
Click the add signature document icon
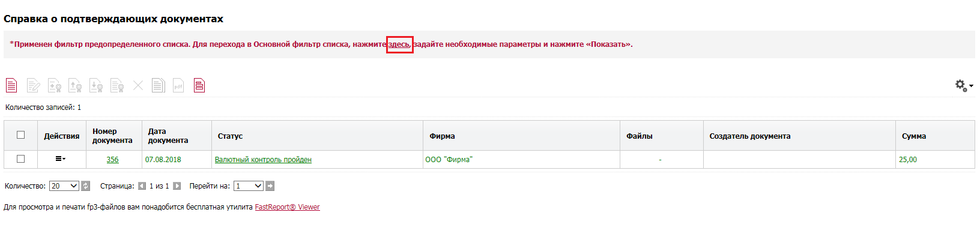click(55, 85)
